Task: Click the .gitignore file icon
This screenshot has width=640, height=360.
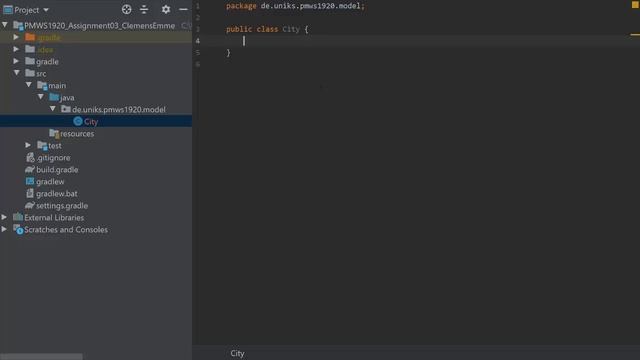Action: click(x=30, y=157)
